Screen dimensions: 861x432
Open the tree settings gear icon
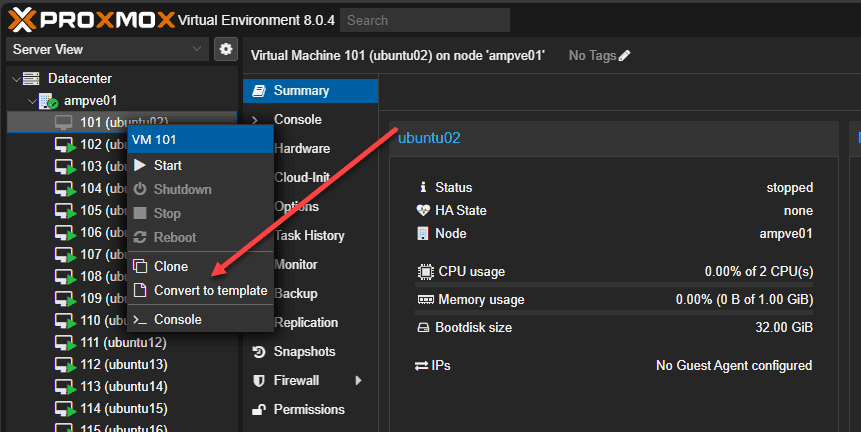[226, 49]
